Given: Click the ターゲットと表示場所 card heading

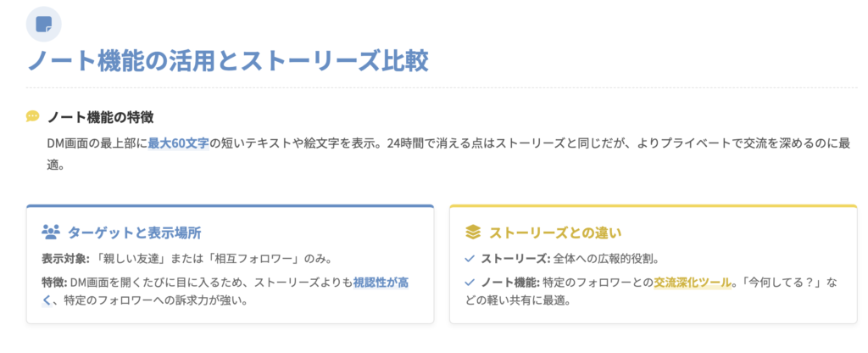Looking at the screenshot, I should click(x=134, y=232).
